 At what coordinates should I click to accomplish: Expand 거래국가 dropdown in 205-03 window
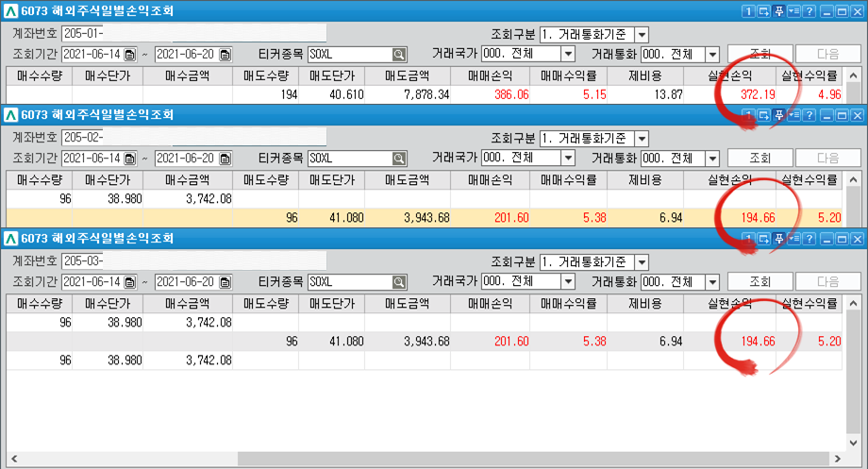(x=569, y=282)
